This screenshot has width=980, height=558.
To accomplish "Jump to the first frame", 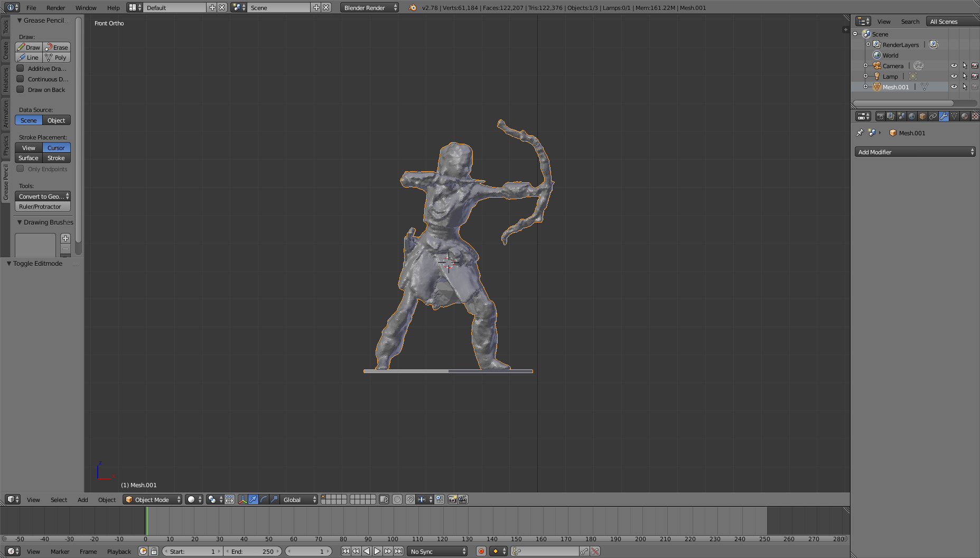I will (x=346, y=551).
